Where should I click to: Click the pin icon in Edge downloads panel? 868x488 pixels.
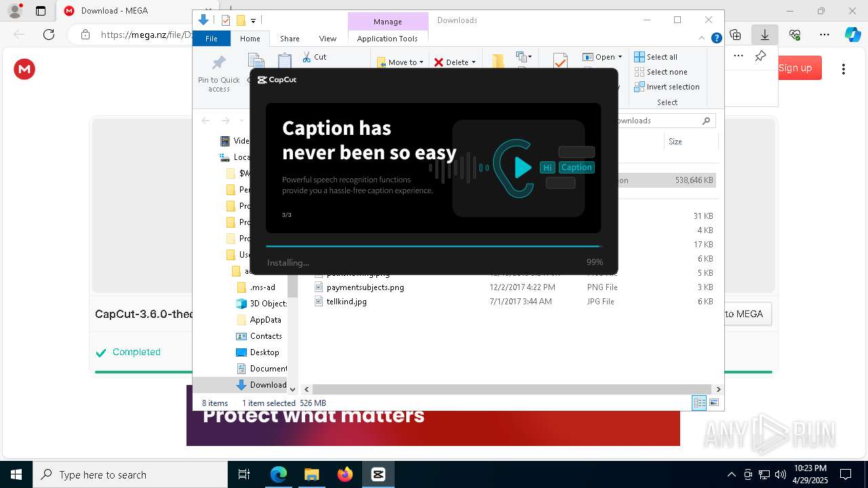pos(761,56)
